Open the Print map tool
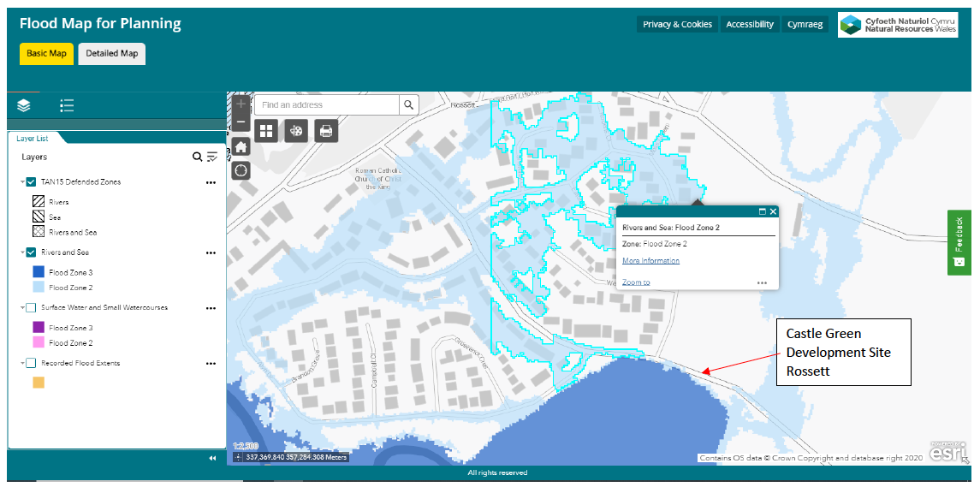This screenshot has height=499, width=980. coord(325,130)
